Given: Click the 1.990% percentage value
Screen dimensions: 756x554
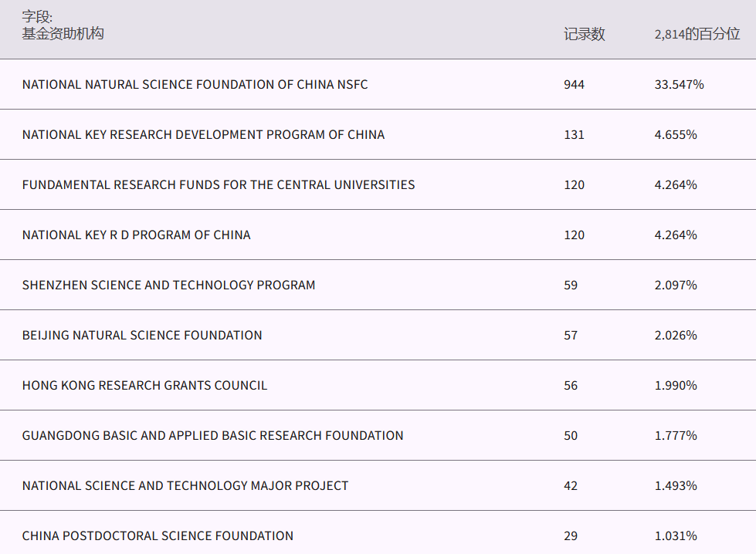Looking at the screenshot, I should (676, 386).
